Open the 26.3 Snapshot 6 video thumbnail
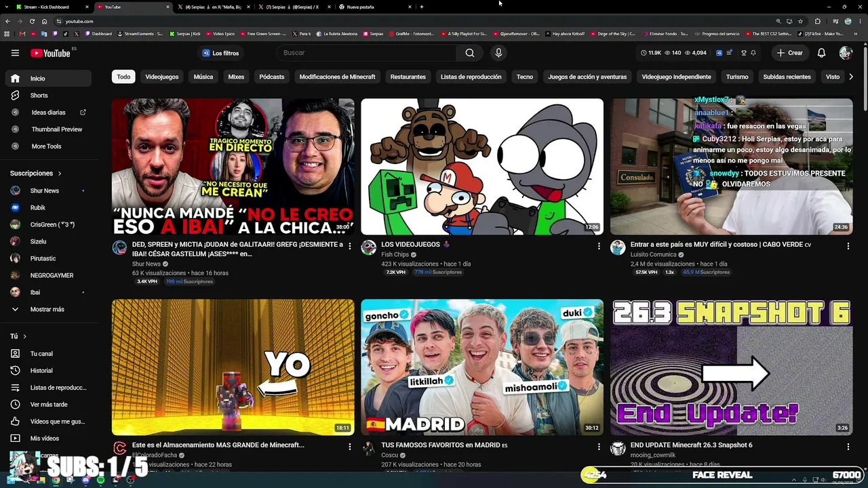This screenshot has height=488, width=868. click(x=731, y=367)
